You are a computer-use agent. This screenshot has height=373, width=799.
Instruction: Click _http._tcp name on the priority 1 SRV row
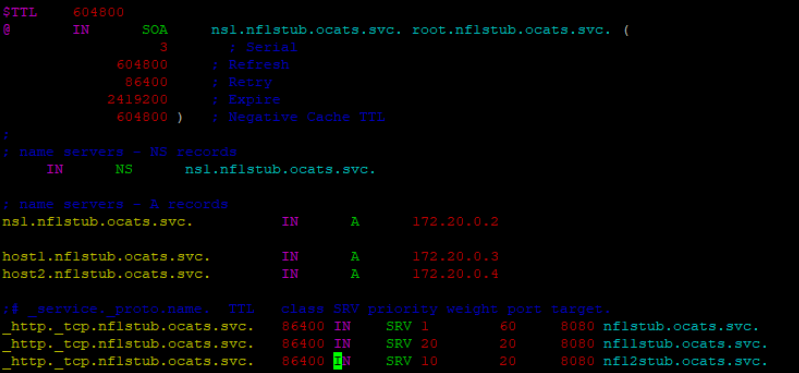[x=128, y=327]
